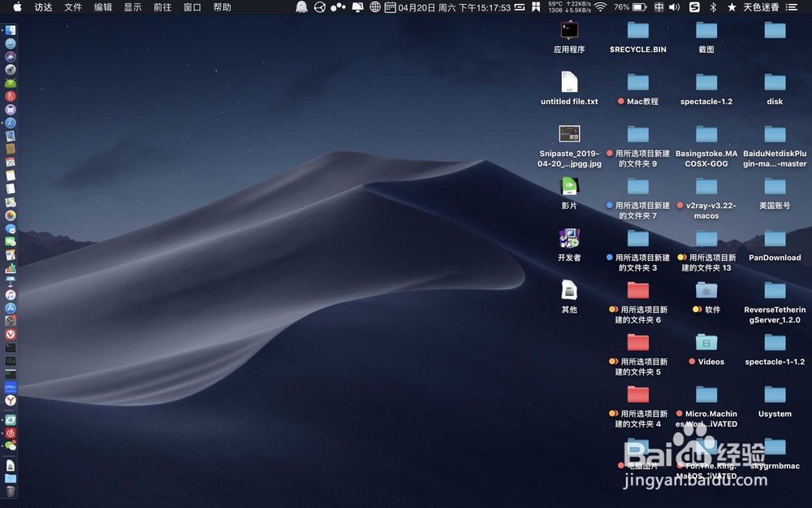
Task: Select the 影片 desktop icon
Action: click(x=569, y=193)
